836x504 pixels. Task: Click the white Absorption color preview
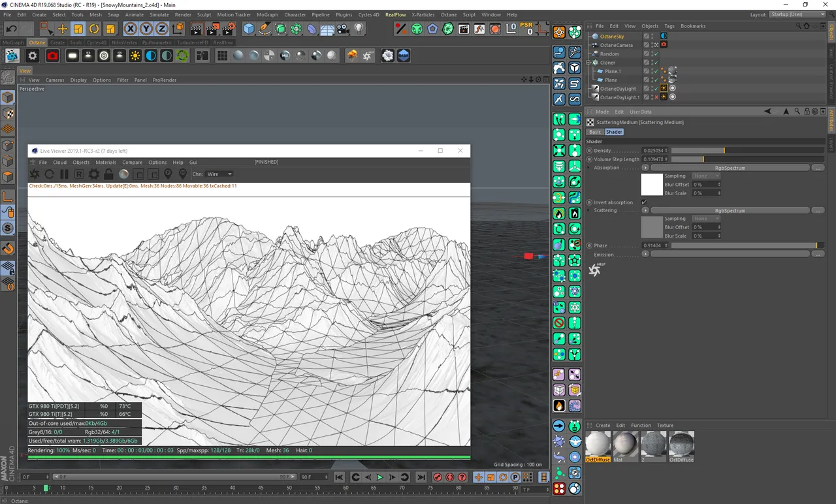click(652, 185)
